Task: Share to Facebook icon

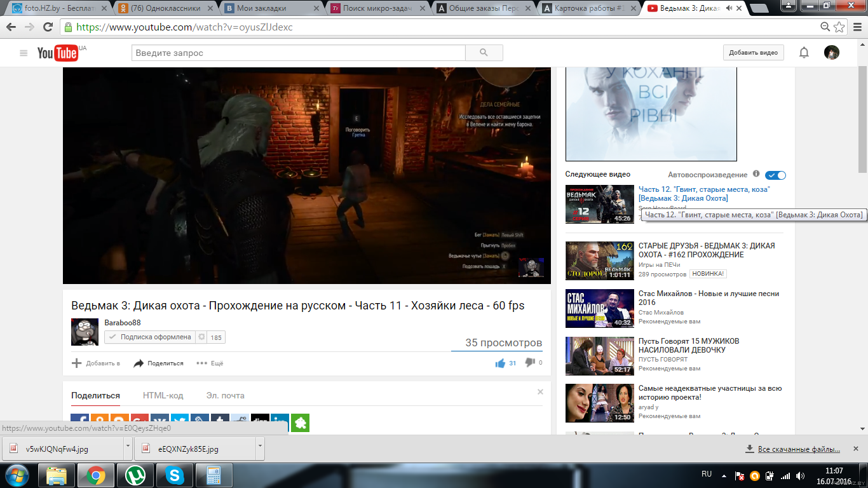Action: click(80, 423)
